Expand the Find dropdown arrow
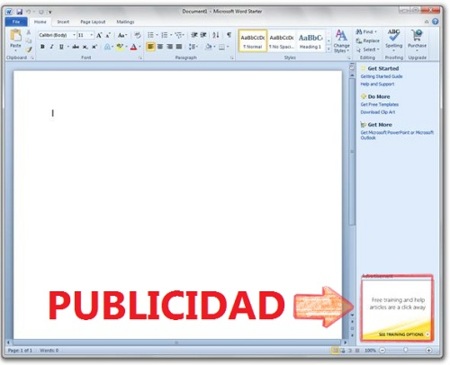This screenshot has height=365, width=450. point(376,32)
